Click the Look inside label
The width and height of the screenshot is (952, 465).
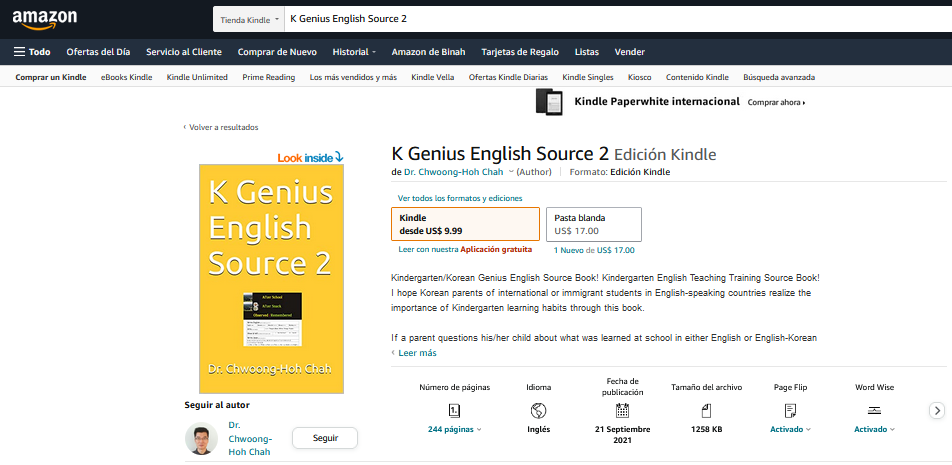(310, 158)
